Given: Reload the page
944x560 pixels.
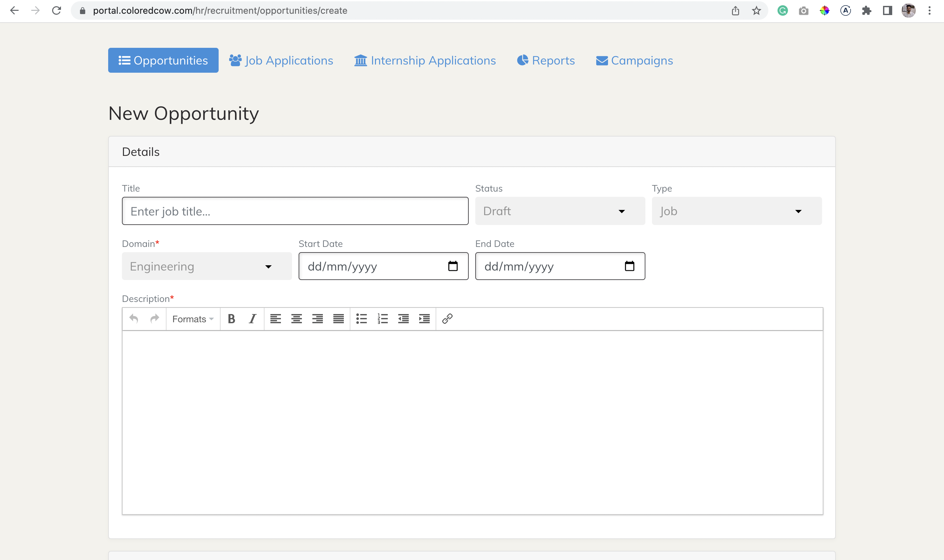Looking at the screenshot, I should 57,10.
